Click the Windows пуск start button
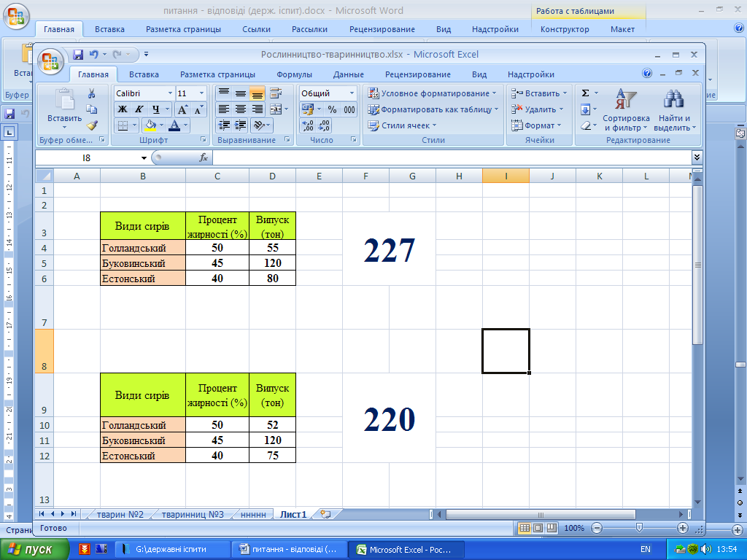Screen dimensions: 747x560 [34, 550]
